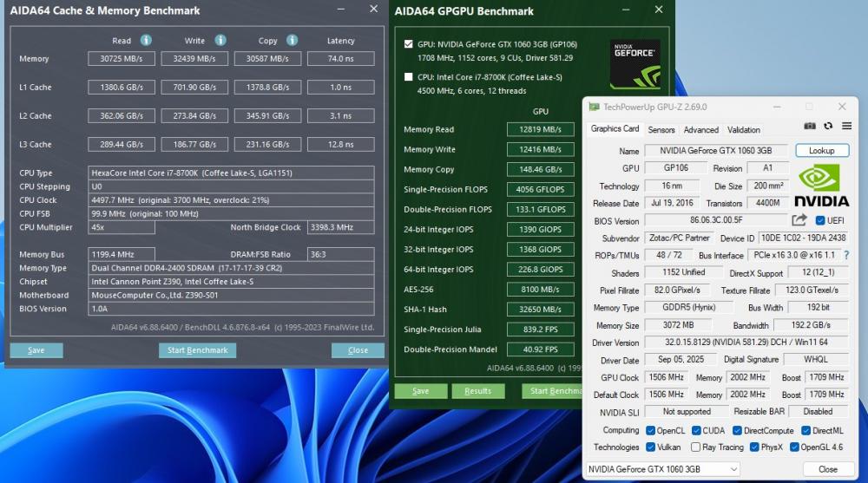Switch to Sensors tab
The width and height of the screenshot is (868, 483).
pos(661,129)
